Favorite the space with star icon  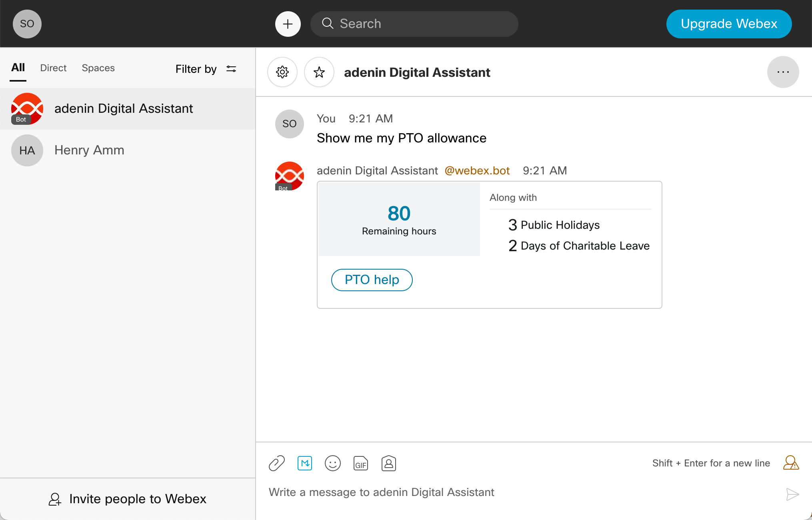click(x=319, y=72)
